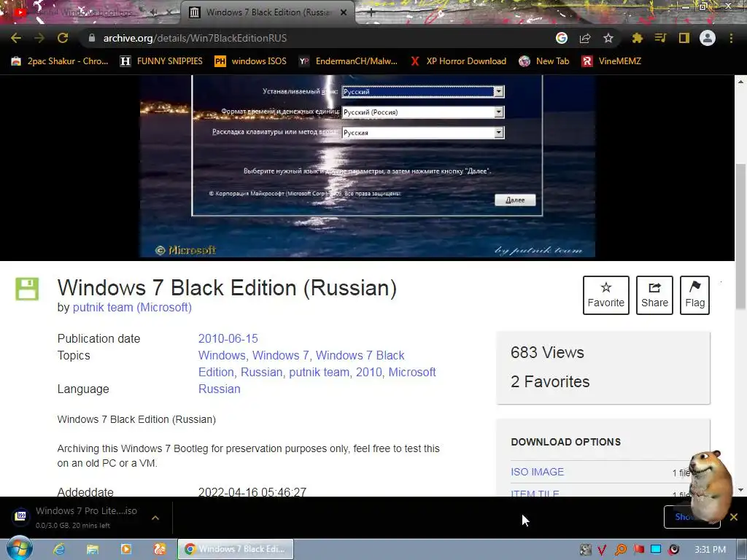This screenshot has height=560, width=747.
Task: Click the red flag tray icon
Action: (x=638, y=550)
